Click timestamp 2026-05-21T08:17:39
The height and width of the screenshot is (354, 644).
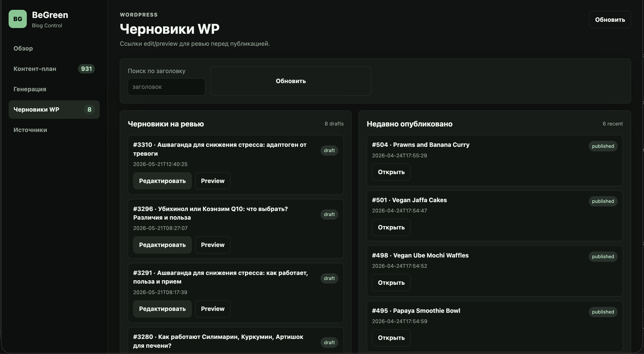click(160, 292)
